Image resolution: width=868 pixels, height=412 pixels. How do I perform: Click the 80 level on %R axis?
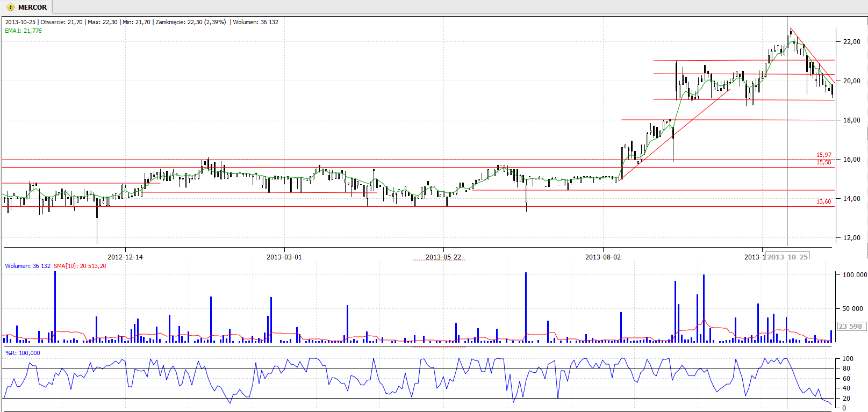847,368
